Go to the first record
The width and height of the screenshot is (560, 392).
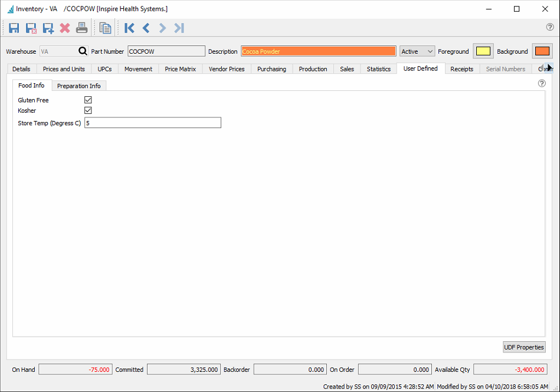point(129,28)
